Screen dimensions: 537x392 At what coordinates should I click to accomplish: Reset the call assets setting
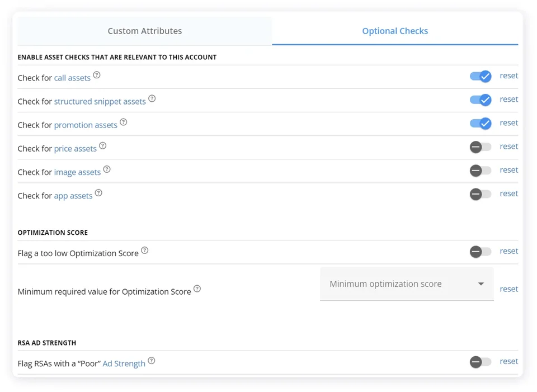pyautogui.click(x=509, y=75)
